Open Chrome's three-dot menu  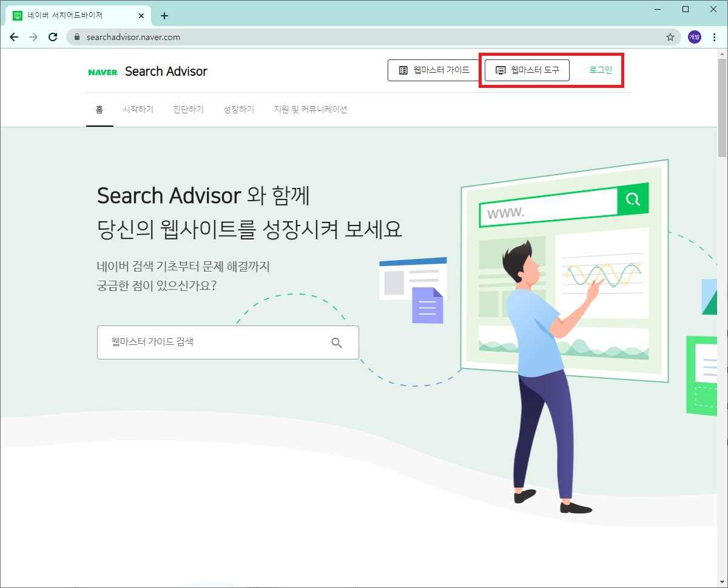[x=714, y=37]
